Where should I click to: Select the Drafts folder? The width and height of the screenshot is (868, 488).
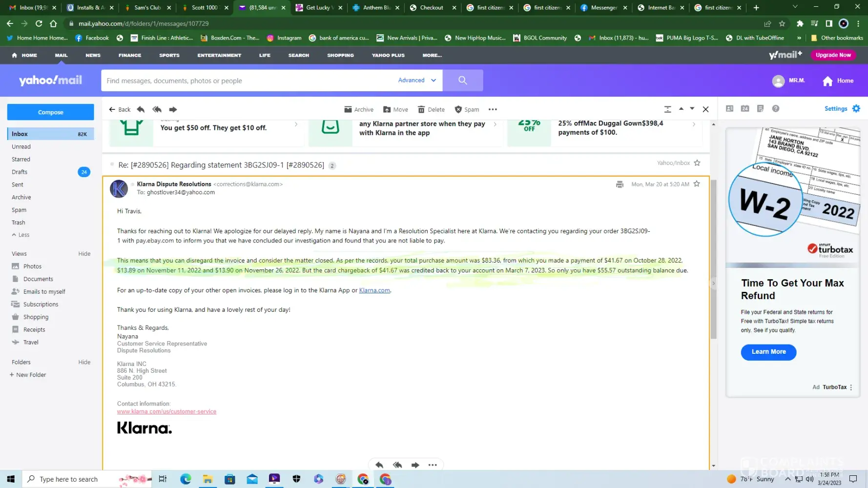(20, 172)
